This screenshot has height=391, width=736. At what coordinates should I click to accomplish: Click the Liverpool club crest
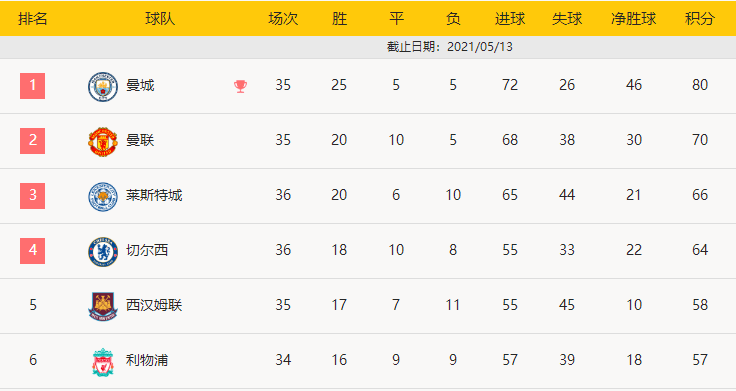point(103,362)
